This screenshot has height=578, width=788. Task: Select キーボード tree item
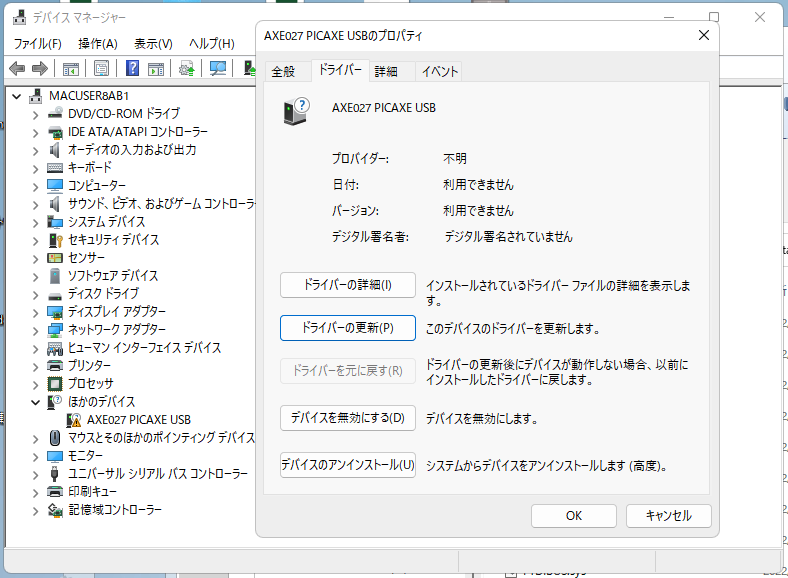pos(90,168)
